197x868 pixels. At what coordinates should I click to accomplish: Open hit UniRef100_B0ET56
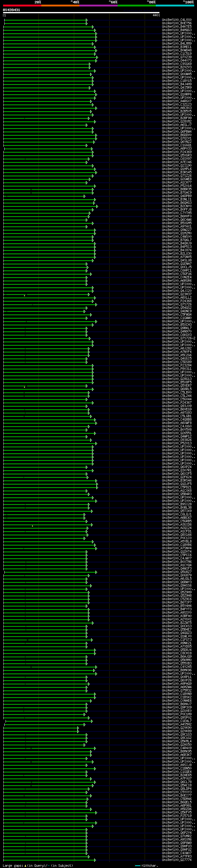177,23
